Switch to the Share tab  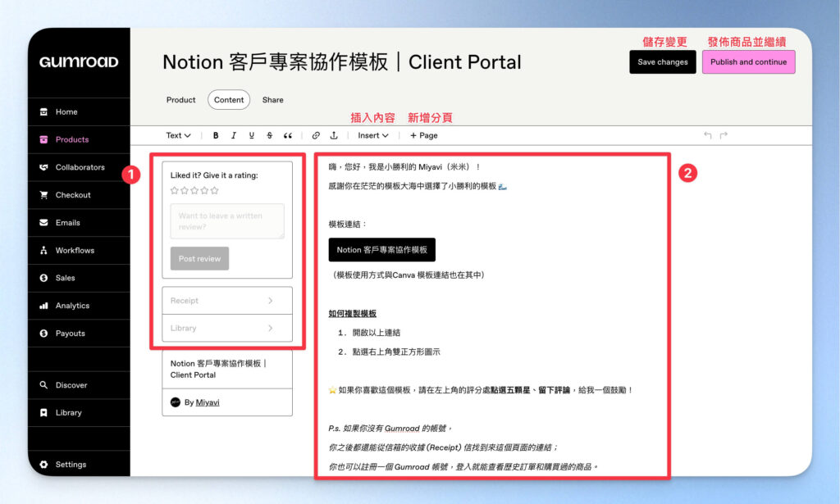pyautogui.click(x=272, y=100)
